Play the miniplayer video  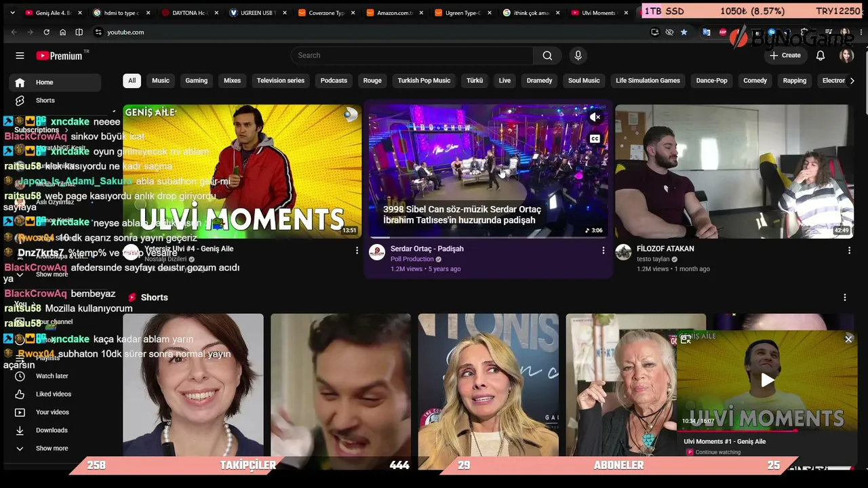tap(767, 380)
